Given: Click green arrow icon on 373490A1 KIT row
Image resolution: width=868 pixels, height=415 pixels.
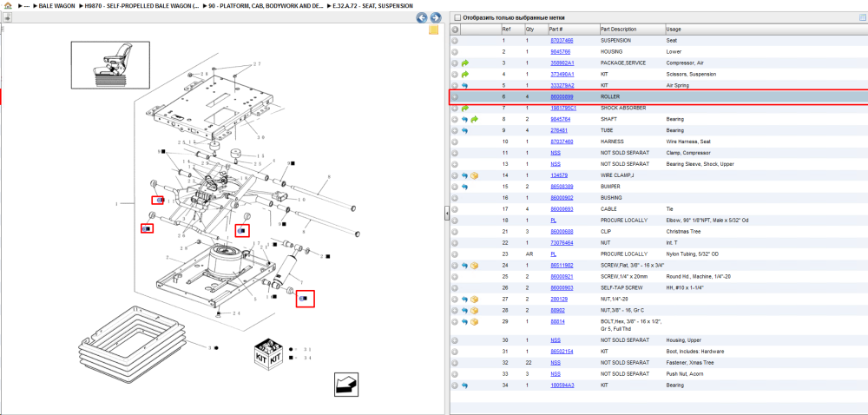Looking at the screenshot, I should pyautogui.click(x=465, y=74).
